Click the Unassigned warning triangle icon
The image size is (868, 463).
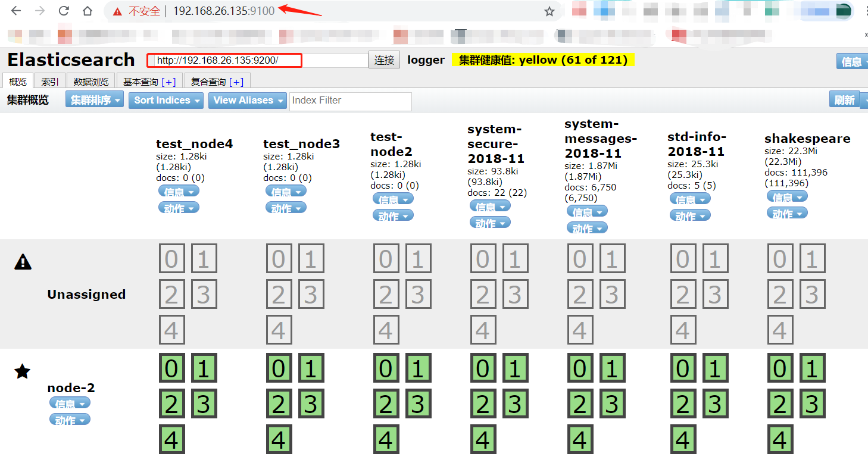pyautogui.click(x=23, y=261)
